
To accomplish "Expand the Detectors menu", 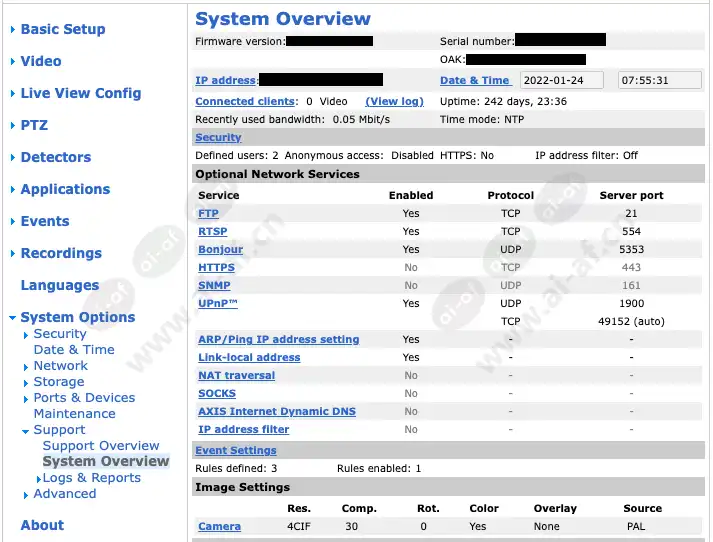I will tap(55, 157).
